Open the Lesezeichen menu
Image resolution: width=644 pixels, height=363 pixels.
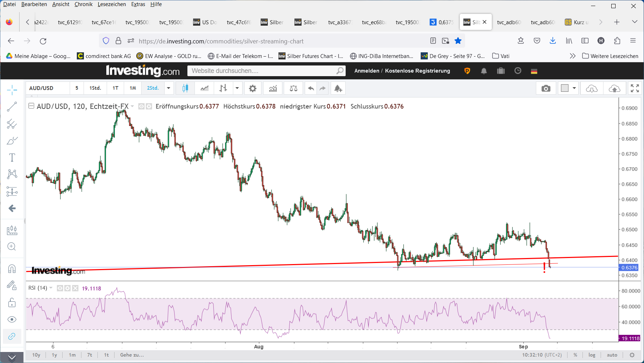pyautogui.click(x=112, y=4)
